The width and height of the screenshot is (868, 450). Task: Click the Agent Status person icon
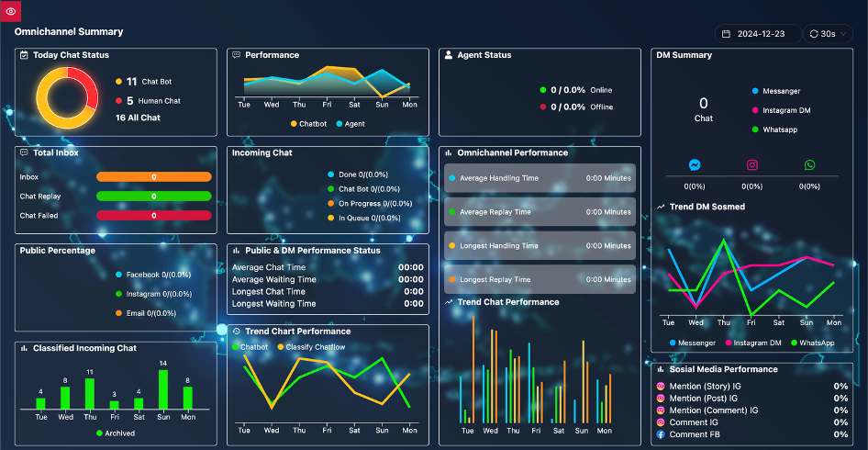449,55
